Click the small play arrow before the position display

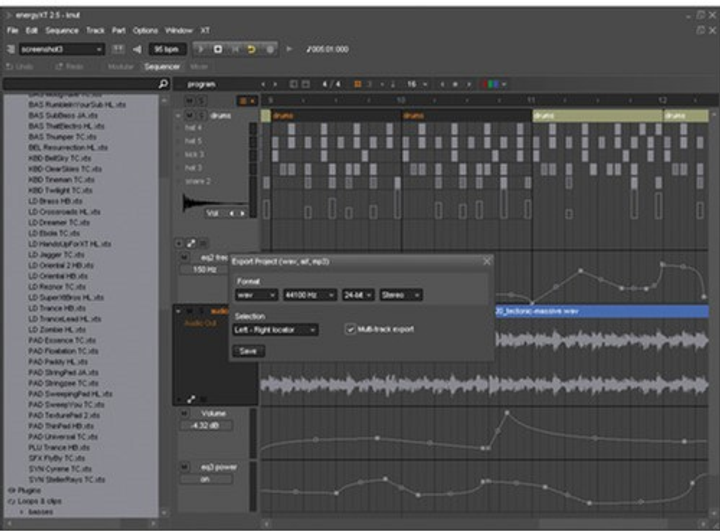coord(289,49)
